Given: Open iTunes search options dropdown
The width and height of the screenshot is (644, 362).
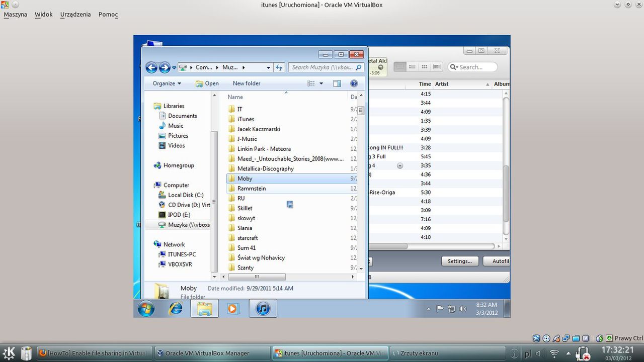Looking at the screenshot, I should point(453,67).
